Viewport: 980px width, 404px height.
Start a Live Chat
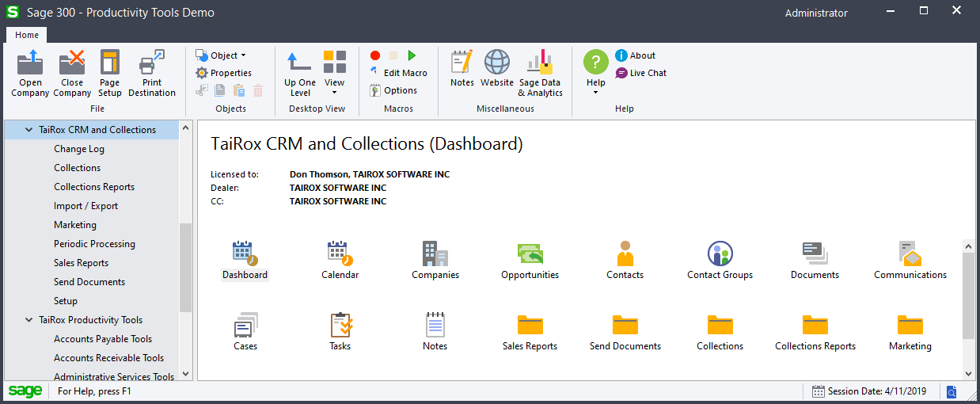641,73
